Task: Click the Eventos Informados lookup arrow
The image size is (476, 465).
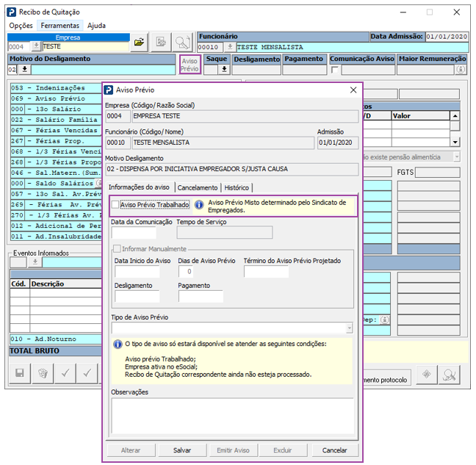Action: point(35,262)
